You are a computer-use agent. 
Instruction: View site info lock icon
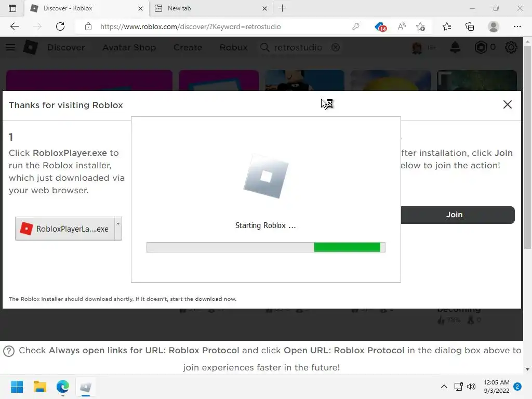point(88,26)
